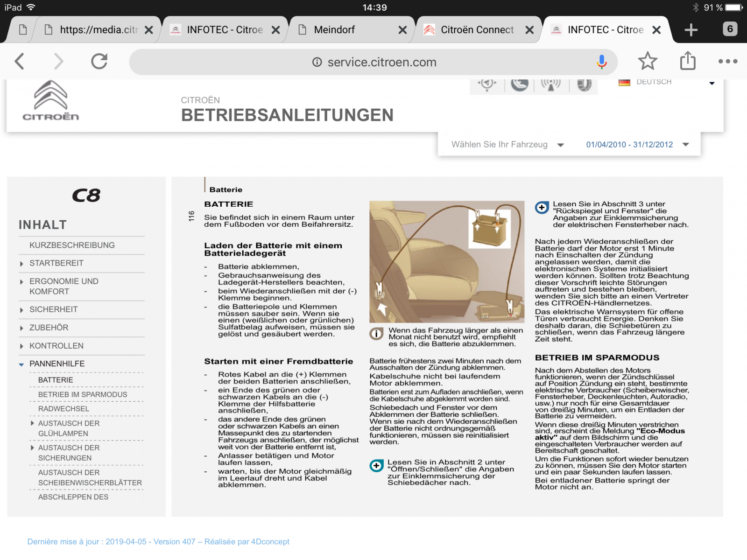Switch to the https://media.citr tab
Image resolution: width=747 pixels, height=560 pixels.
[99, 30]
